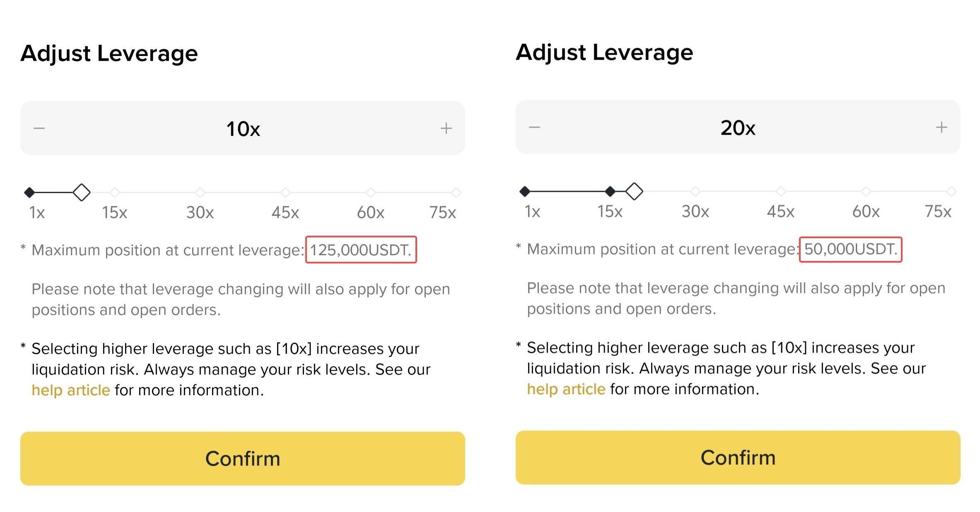Image resolution: width=980 pixels, height=512 pixels.
Task: Click the 20x leverage value field
Action: pos(738,127)
